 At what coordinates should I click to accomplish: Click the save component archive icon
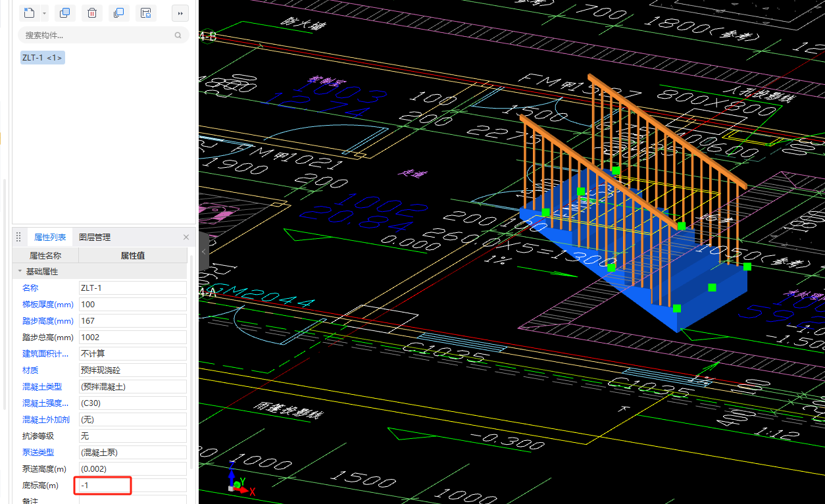[x=146, y=13]
